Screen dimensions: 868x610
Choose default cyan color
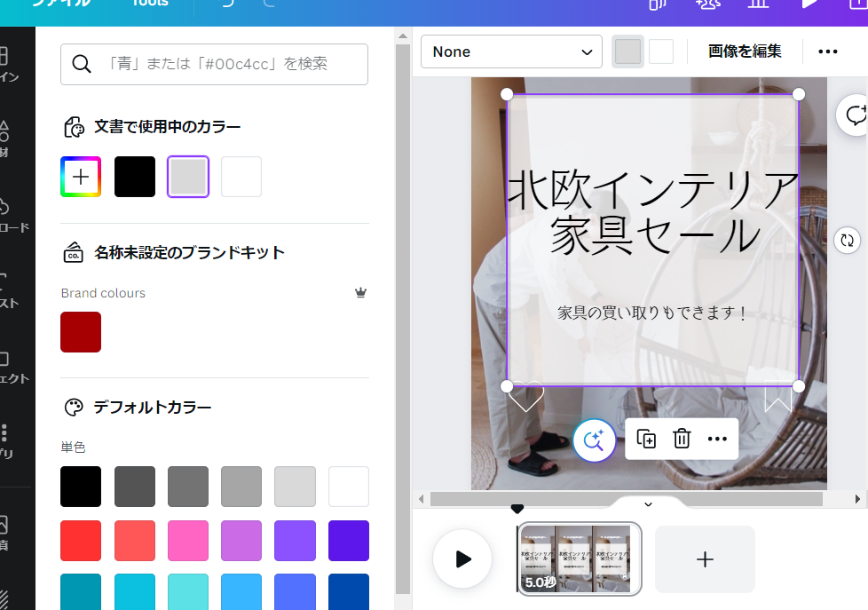(135, 591)
